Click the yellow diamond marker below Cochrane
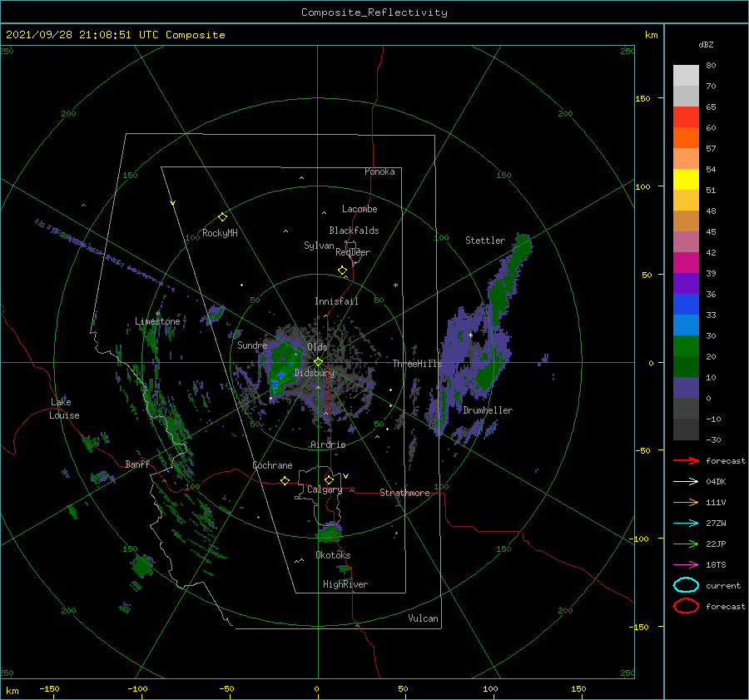 click(285, 480)
